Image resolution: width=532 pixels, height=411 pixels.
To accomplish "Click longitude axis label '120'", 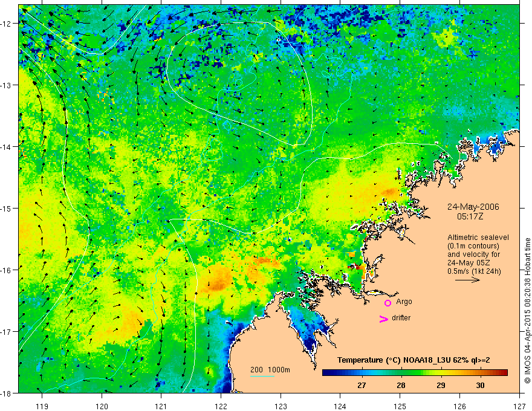I will 102,406.
